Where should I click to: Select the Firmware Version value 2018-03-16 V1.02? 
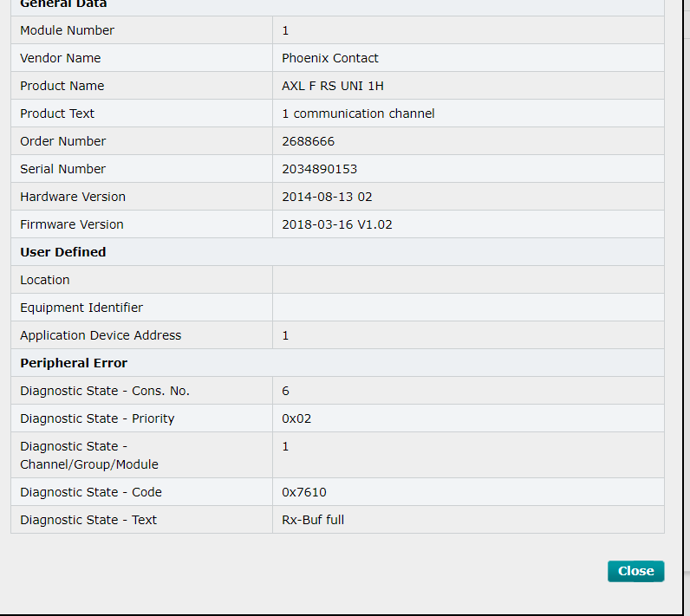click(336, 224)
